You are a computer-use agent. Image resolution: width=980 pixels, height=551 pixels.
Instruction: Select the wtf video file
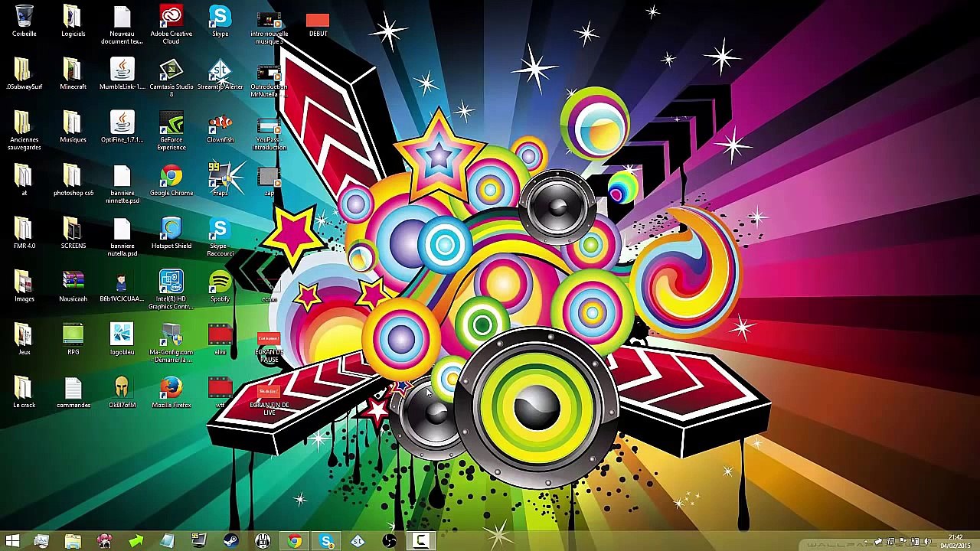point(220,391)
